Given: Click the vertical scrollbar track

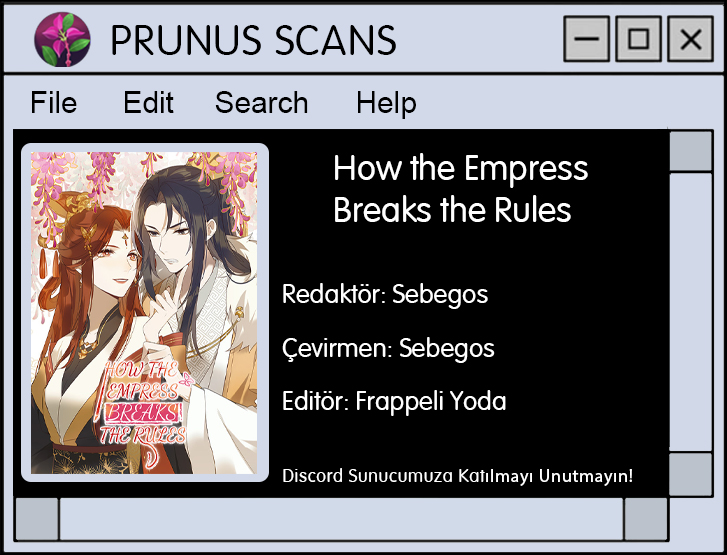Looking at the screenshot, I should (x=691, y=313).
